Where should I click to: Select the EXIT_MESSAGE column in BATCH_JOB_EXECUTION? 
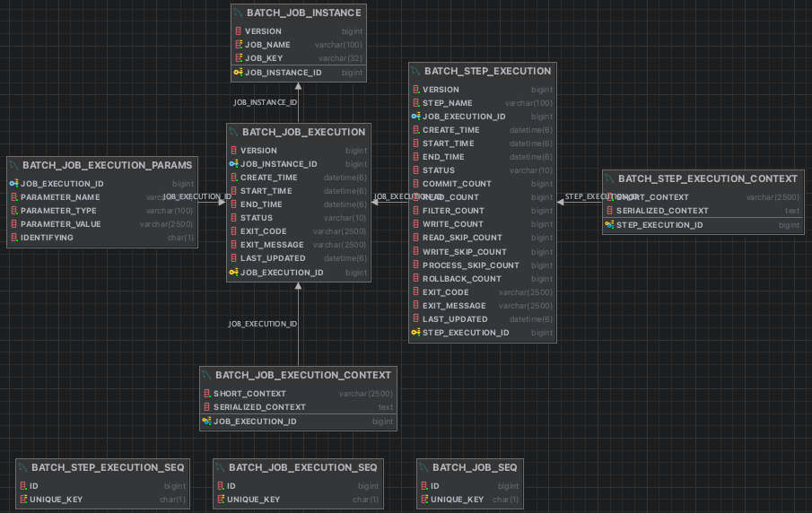point(299,245)
